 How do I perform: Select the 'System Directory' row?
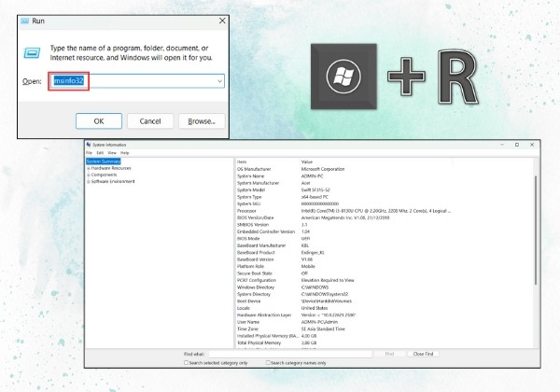(x=385, y=294)
